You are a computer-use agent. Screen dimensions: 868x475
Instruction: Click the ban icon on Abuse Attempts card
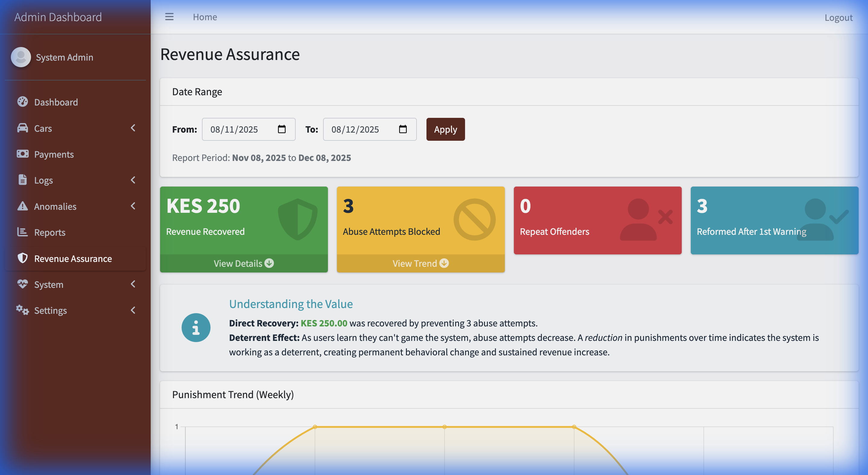coord(474,219)
